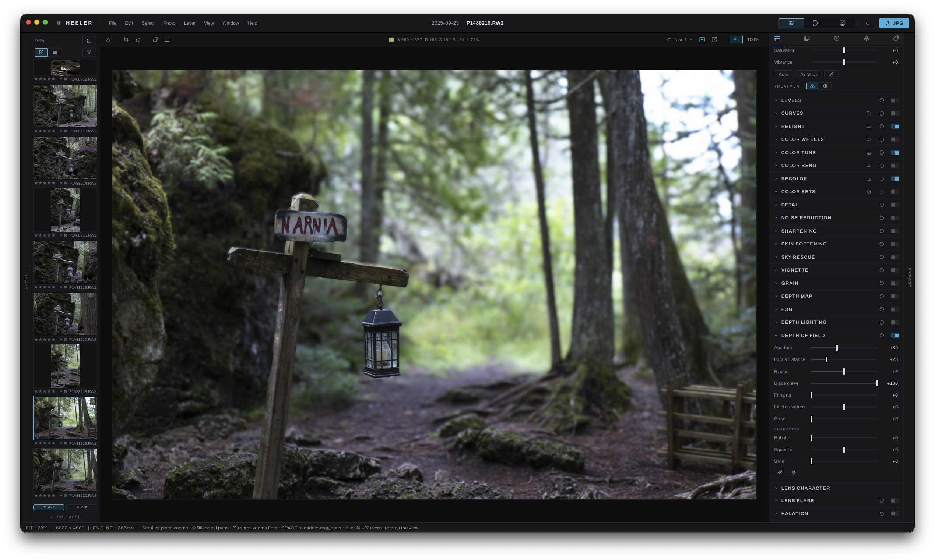Screen dimensions: 935x560
Task: Open the layers copies panel icon
Action: pyautogui.click(x=807, y=39)
